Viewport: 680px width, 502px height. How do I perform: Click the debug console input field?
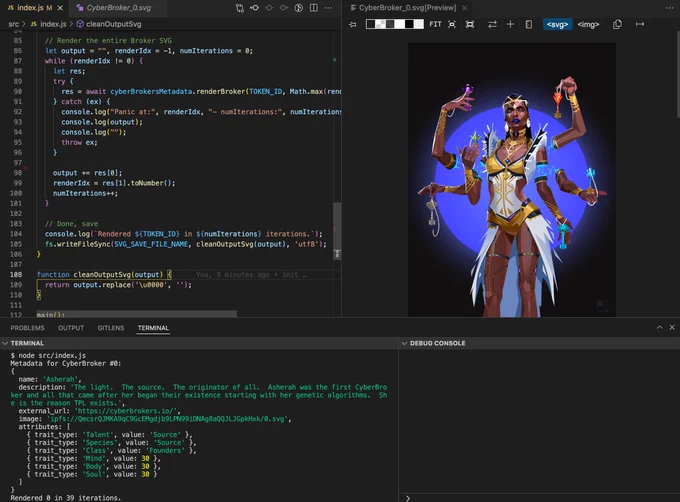[542, 498]
